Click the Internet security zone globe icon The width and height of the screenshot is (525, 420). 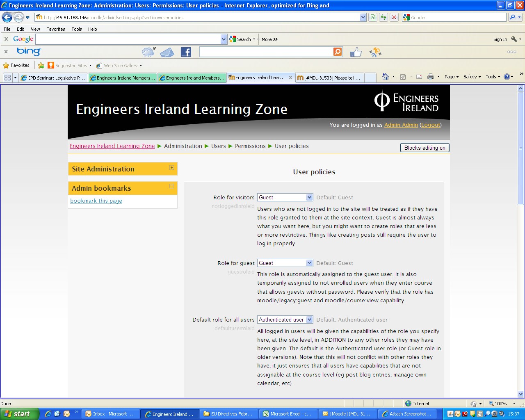408,404
